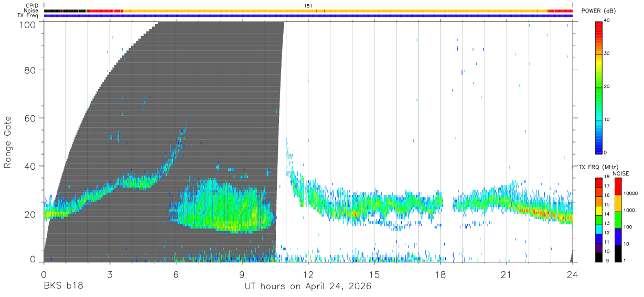Click the 9 tick on UT hours axis

[242, 274]
